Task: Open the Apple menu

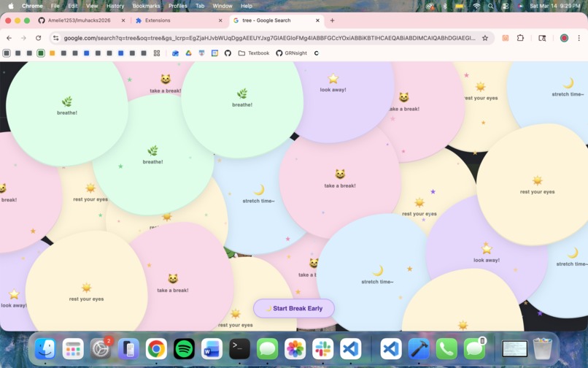Action: coord(11,6)
